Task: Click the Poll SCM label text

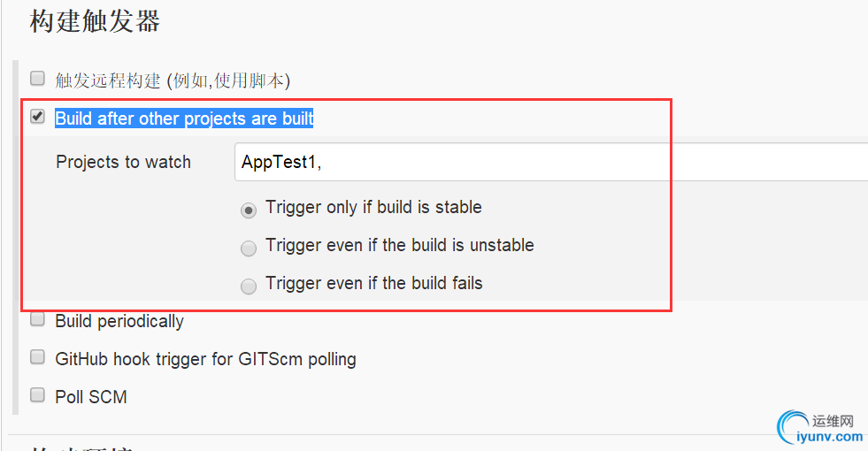Action: click(91, 397)
